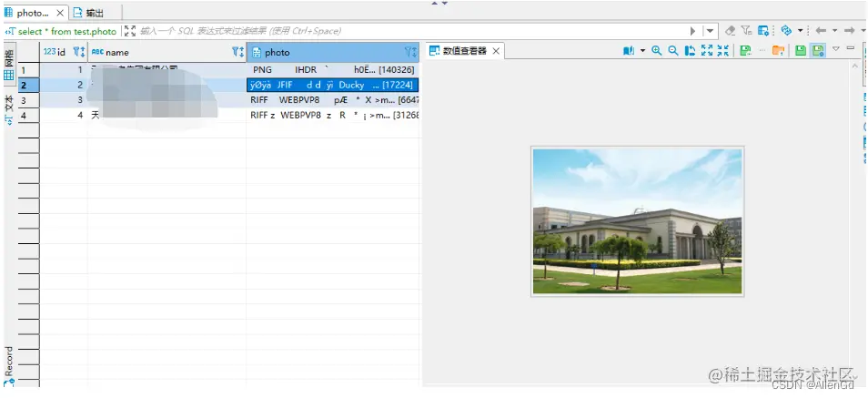The width and height of the screenshot is (868, 398).
Task: Click the select * from test.photo query text
Action: (x=67, y=32)
